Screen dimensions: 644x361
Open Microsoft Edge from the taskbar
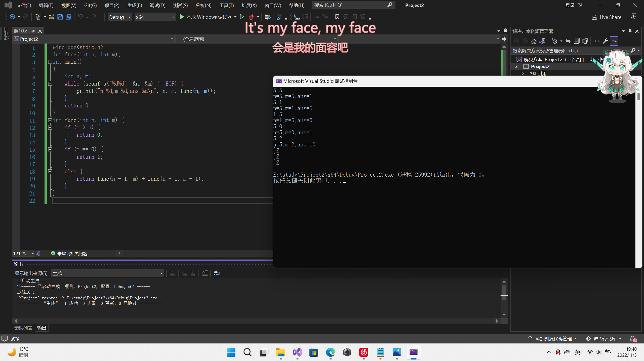click(330, 352)
